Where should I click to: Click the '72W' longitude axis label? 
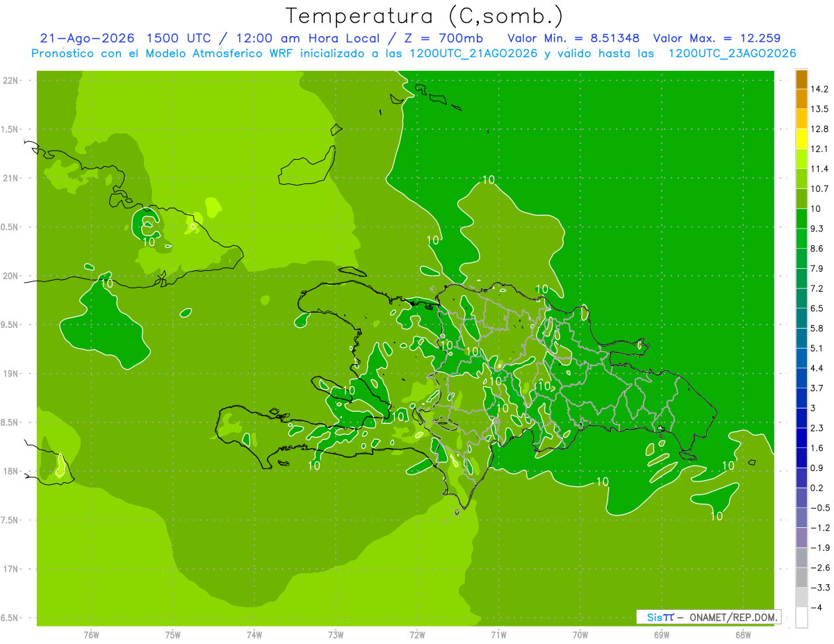pyautogui.click(x=416, y=635)
